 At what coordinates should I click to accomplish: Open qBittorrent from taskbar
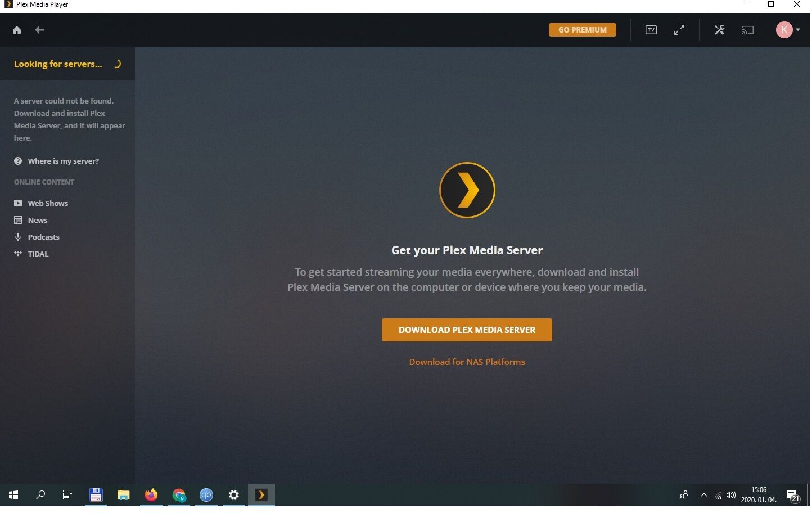pos(207,496)
